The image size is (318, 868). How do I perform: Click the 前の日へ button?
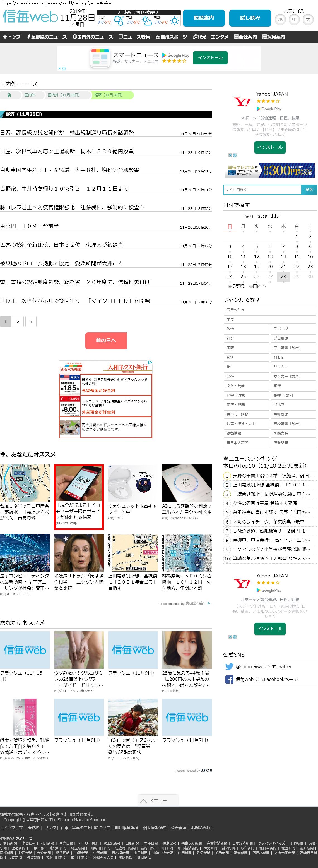coord(106,340)
